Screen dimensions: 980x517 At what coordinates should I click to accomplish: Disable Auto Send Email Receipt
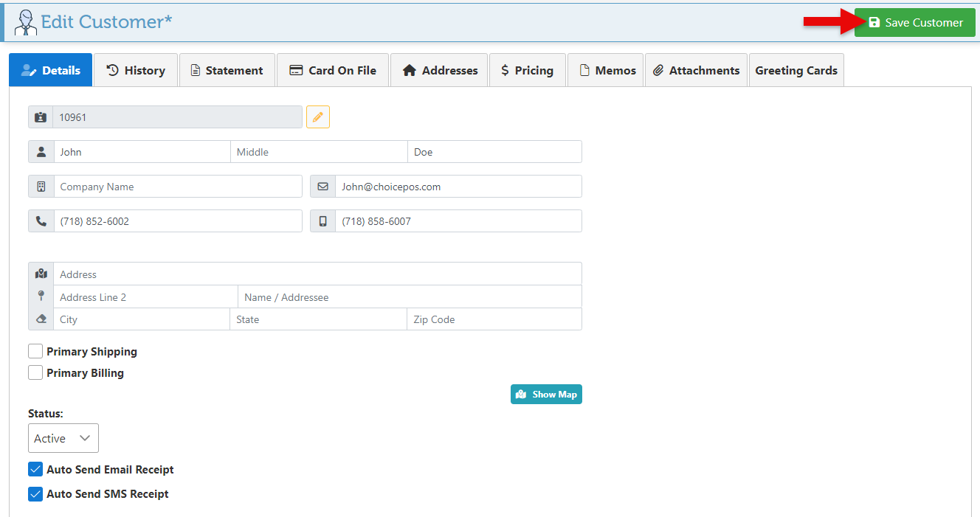click(35, 470)
